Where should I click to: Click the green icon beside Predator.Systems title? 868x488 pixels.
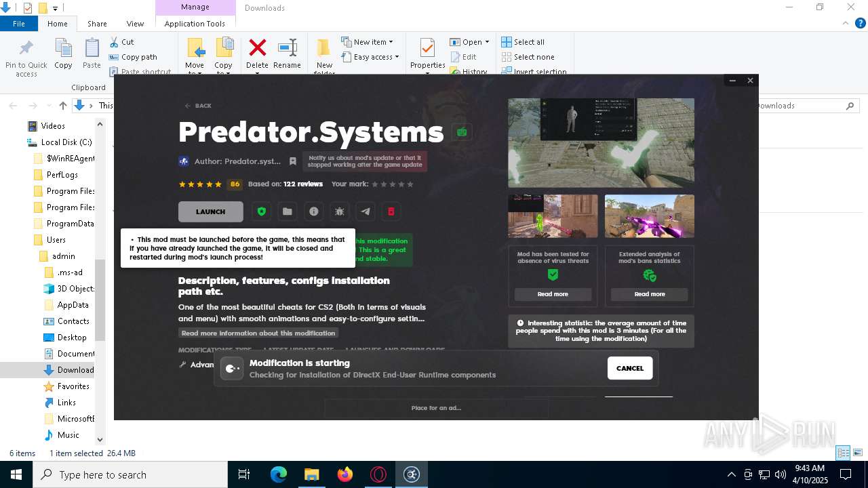click(x=462, y=132)
